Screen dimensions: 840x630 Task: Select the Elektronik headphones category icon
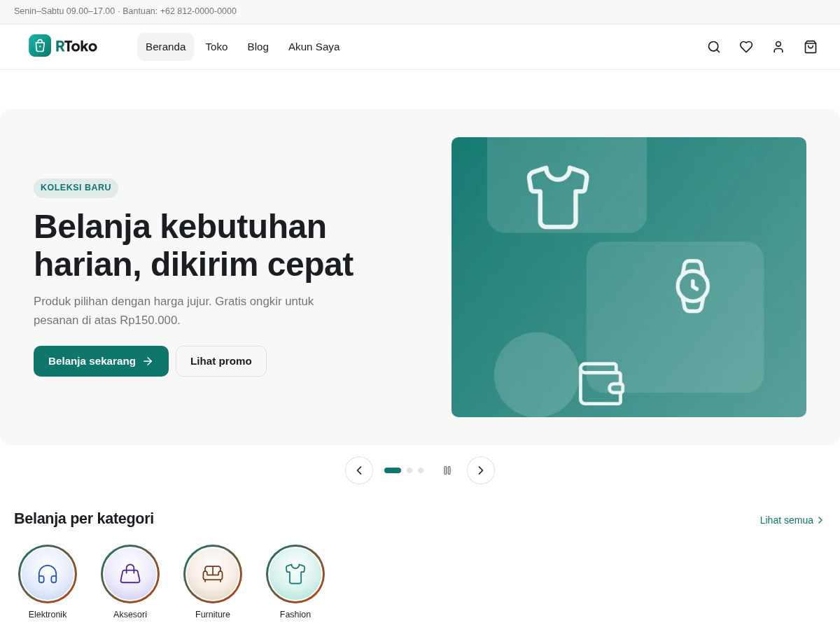click(48, 574)
